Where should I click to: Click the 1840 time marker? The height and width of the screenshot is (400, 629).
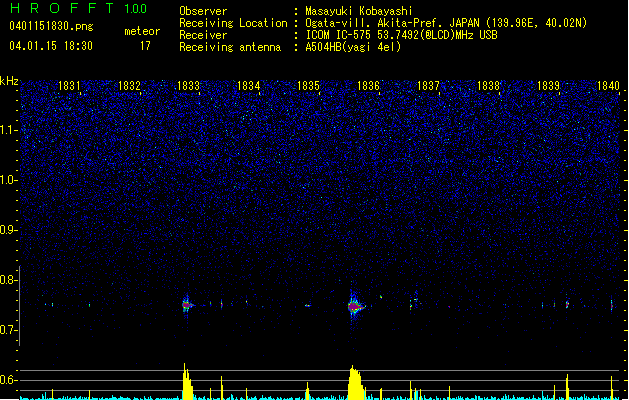click(x=608, y=86)
